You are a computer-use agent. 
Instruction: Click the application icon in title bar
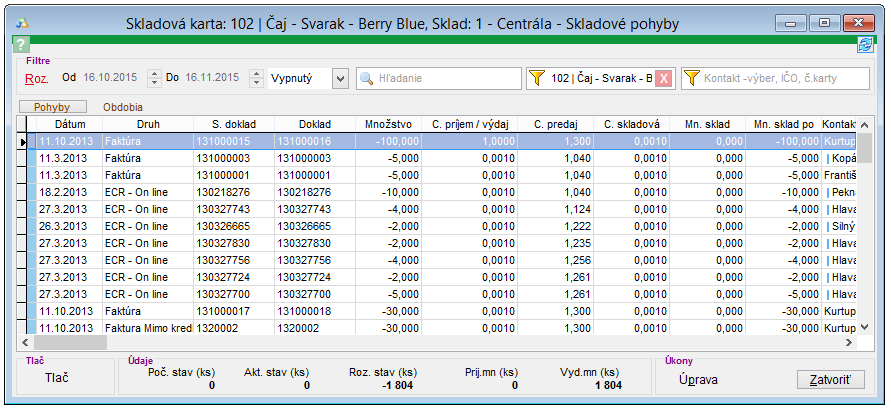coord(22,21)
